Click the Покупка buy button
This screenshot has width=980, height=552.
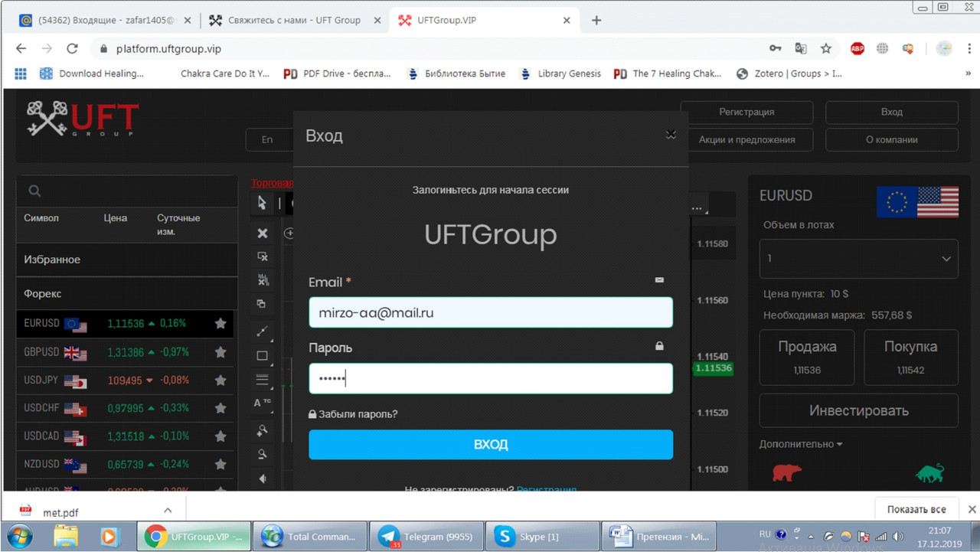[x=910, y=357]
